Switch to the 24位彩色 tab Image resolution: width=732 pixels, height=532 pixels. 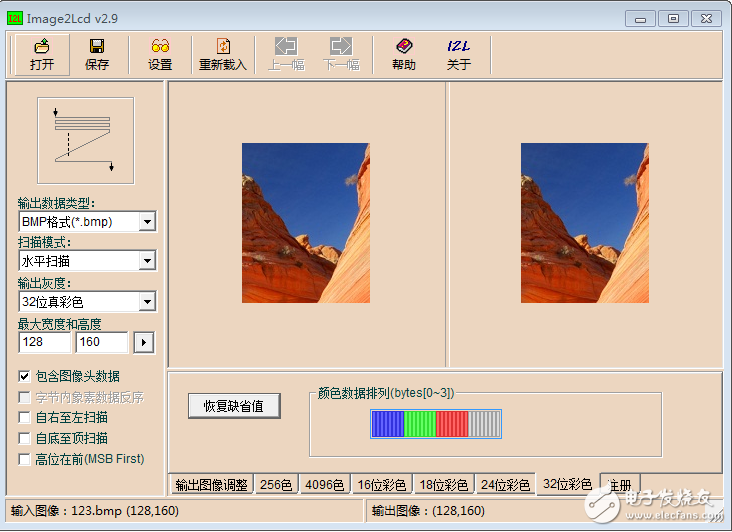505,485
